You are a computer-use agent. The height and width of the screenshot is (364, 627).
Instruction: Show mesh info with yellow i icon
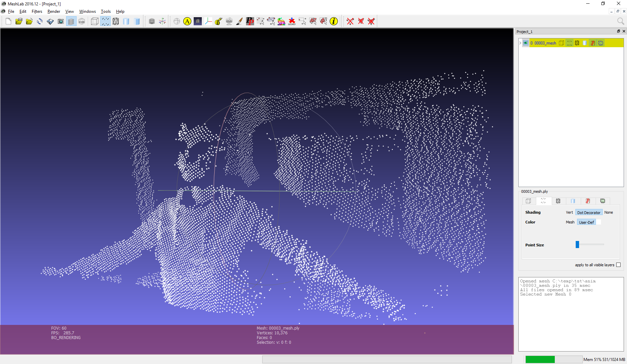pos(334,22)
